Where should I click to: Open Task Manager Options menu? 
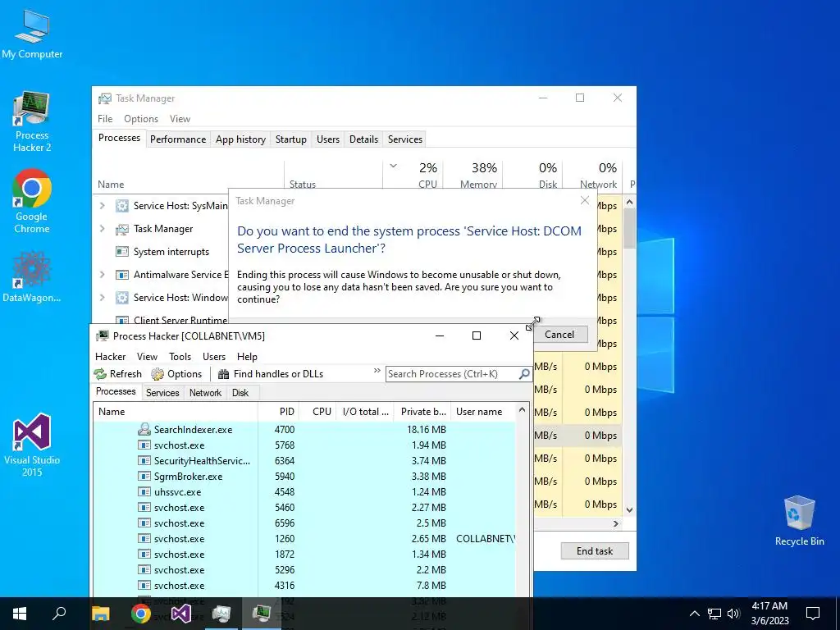pos(141,119)
